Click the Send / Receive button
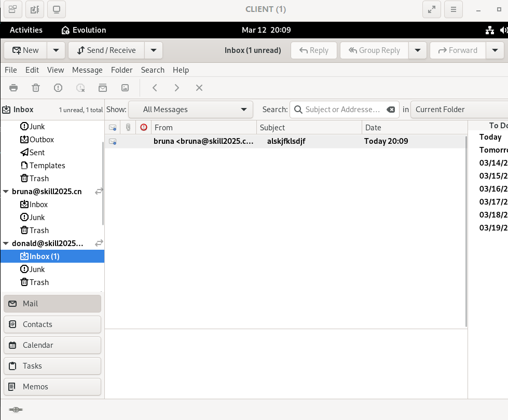Viewport: 508px width, 420px height. [x=106, y=50]
